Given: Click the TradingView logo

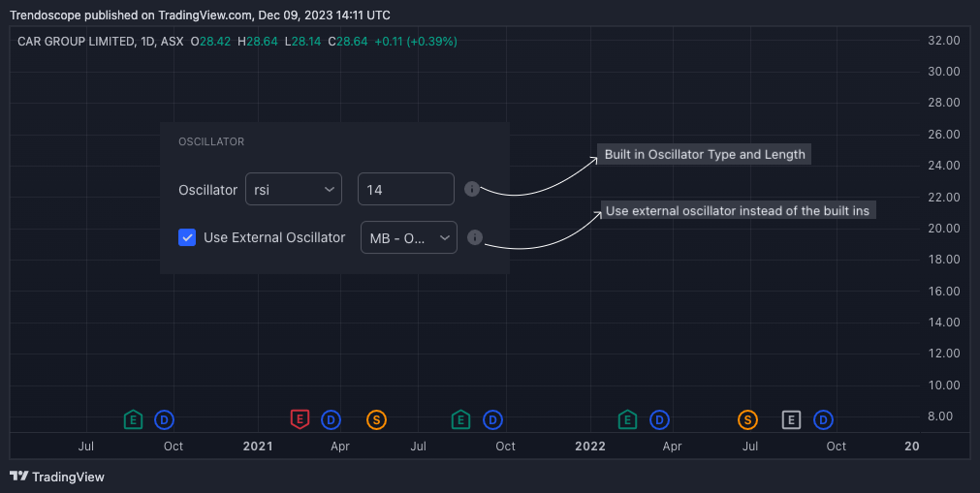Looking at the screenshot, I should tap(57, 477).
